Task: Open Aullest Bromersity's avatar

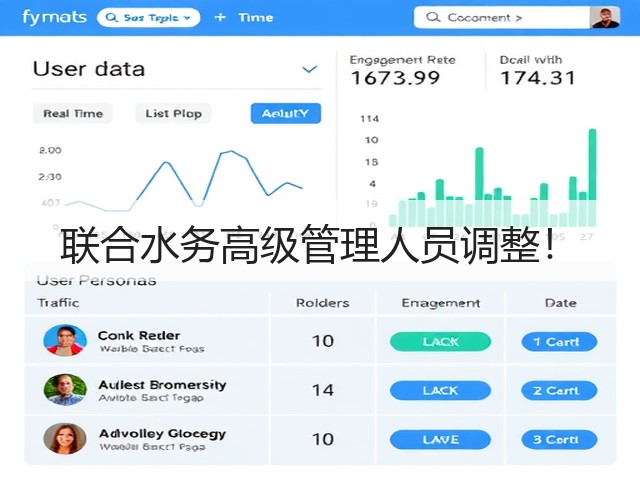Action: tap(65, 390)
